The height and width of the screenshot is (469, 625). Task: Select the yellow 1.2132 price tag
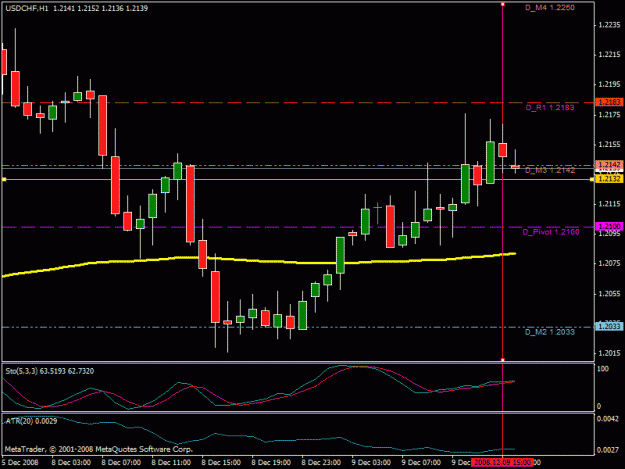[609, 179]
